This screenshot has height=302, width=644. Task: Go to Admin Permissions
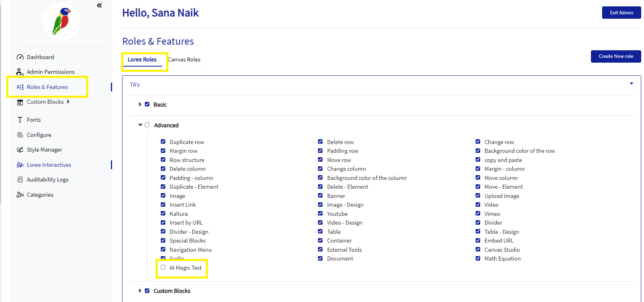[x=51, y=72]
